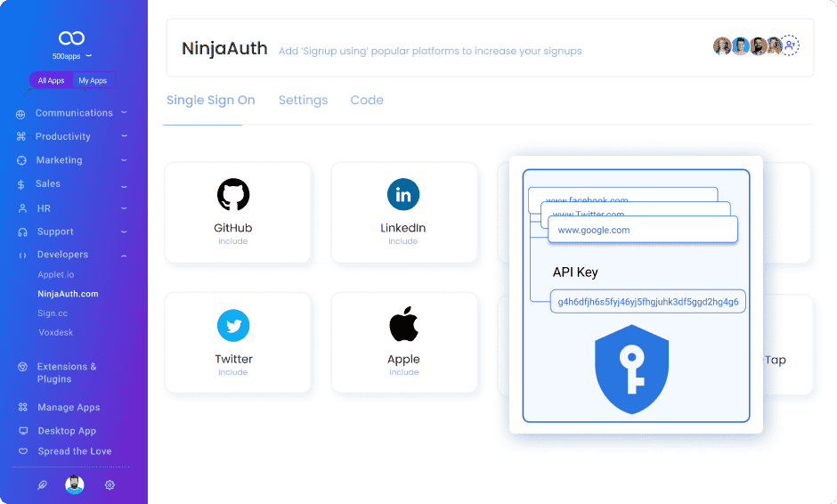837x504 pixels.
Task: Include the Apple provider
Action: point(403,372)
